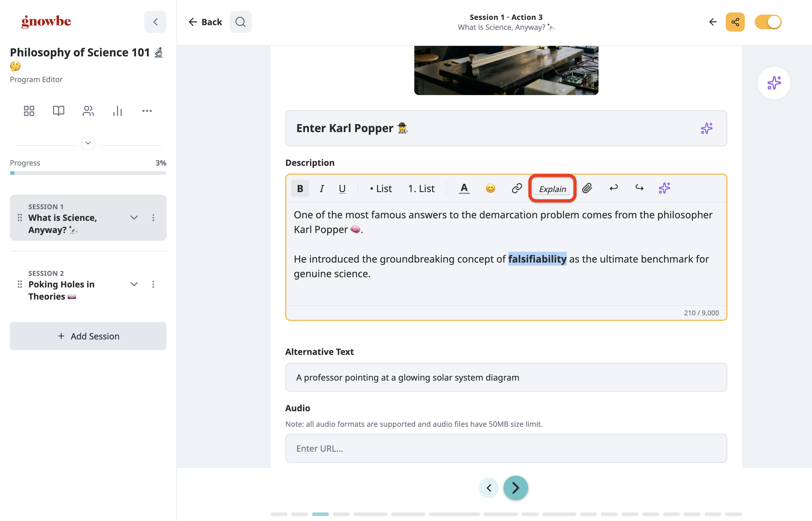The height and width of the screenshot is (521, 812).
Task: Open Session 1 three-dot menu
Action: pyautogui.click(x=153, y=218)
